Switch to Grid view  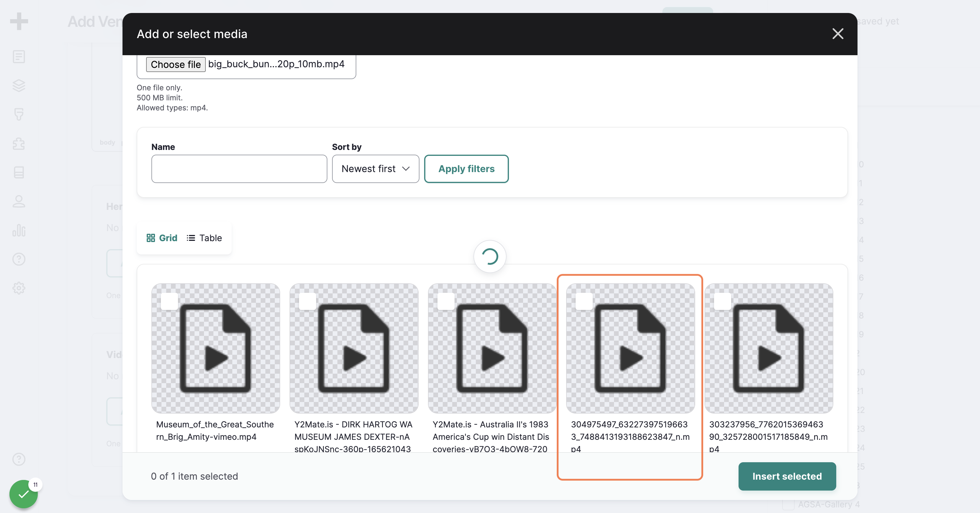pos(162,238)
